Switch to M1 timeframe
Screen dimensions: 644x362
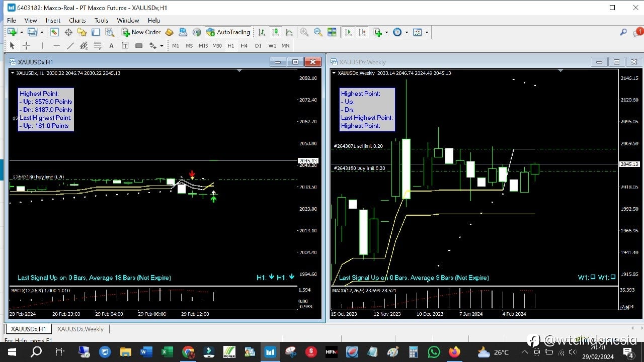coord(176,46)
